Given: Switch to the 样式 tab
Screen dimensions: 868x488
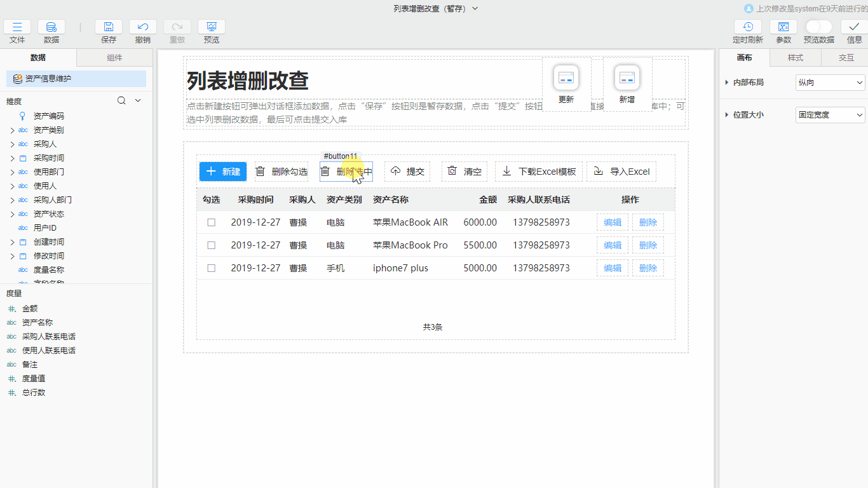Looking at the screenshot, I should (x=794, y=57).
